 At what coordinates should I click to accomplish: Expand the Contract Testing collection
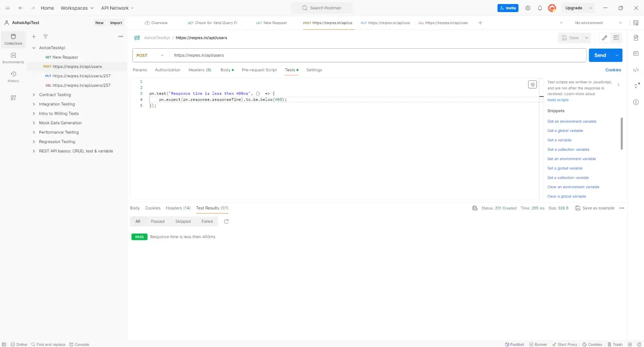pyautogui.click(x=34, y=95)
